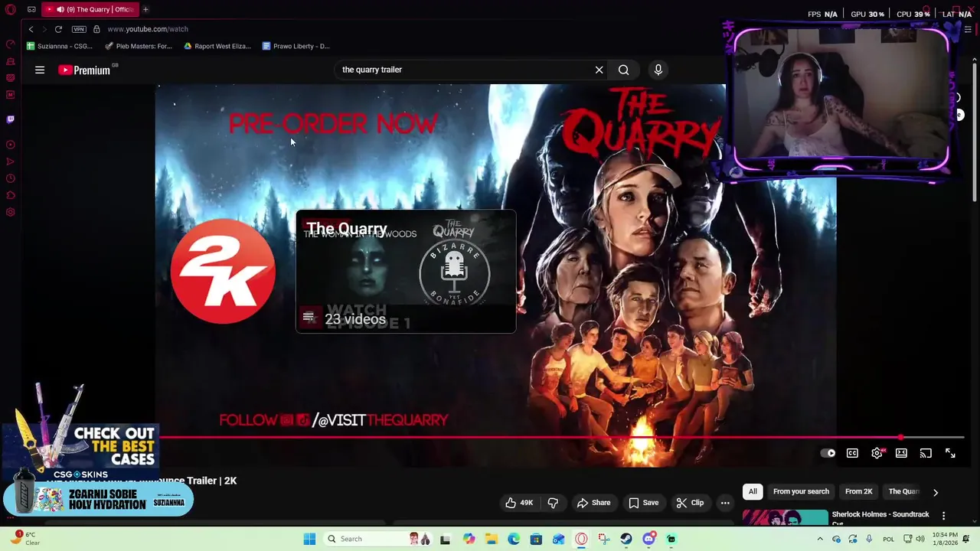Click the browser address bar URL
The width and height of the screenshot is (980, 551).
pyautogui.click(x=148, y=29)
